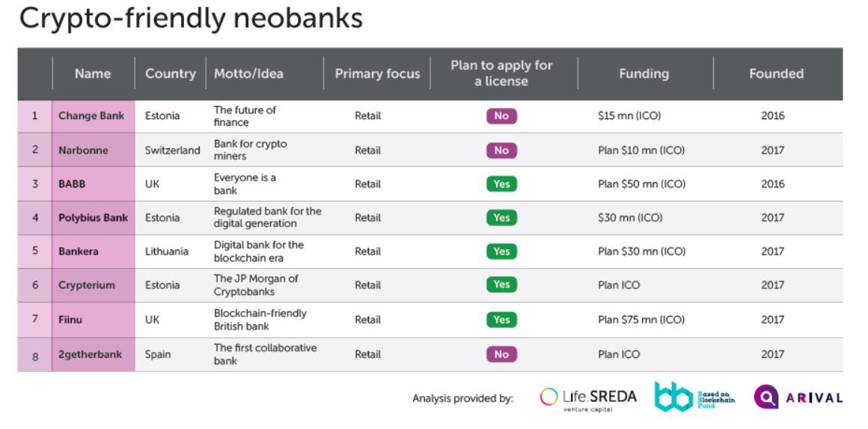Select the Founded column header

[x=776, y=73]
